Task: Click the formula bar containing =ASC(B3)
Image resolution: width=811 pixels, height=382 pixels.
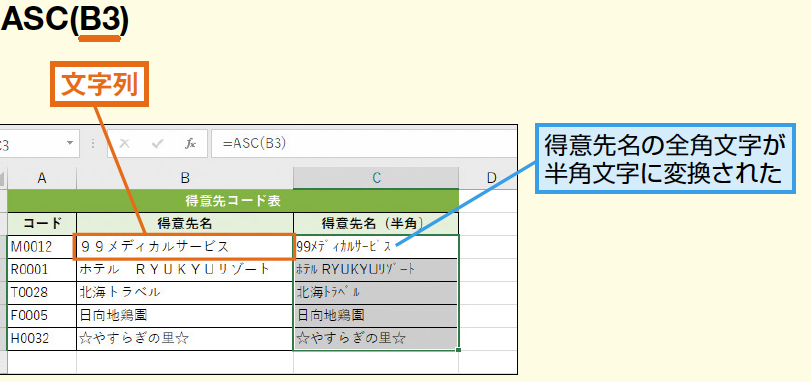Action: click(x=364, y=144)
